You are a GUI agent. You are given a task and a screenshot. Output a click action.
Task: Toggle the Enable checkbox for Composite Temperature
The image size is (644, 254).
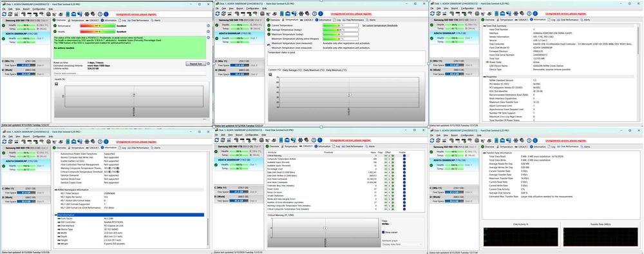(404, 159)
